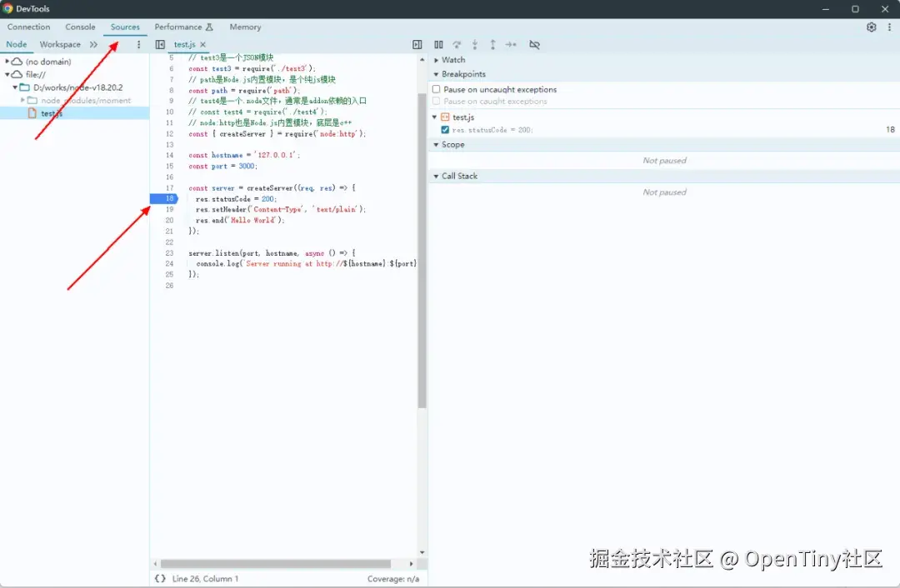Open the customize DevTools three-dot menu
The image size is (900, 588).
[889, 27]
